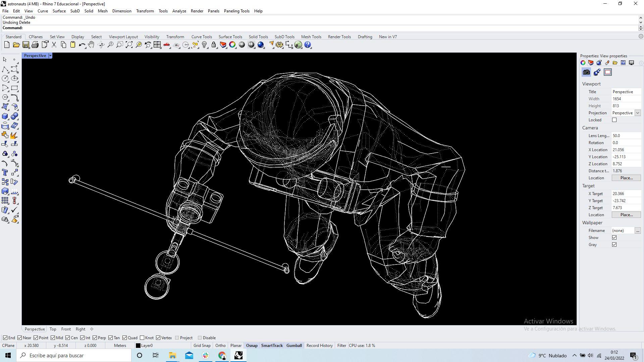Open the Paneling Tools menu
This screenshot has width=644, height=362.
click(x=236, y=11)
